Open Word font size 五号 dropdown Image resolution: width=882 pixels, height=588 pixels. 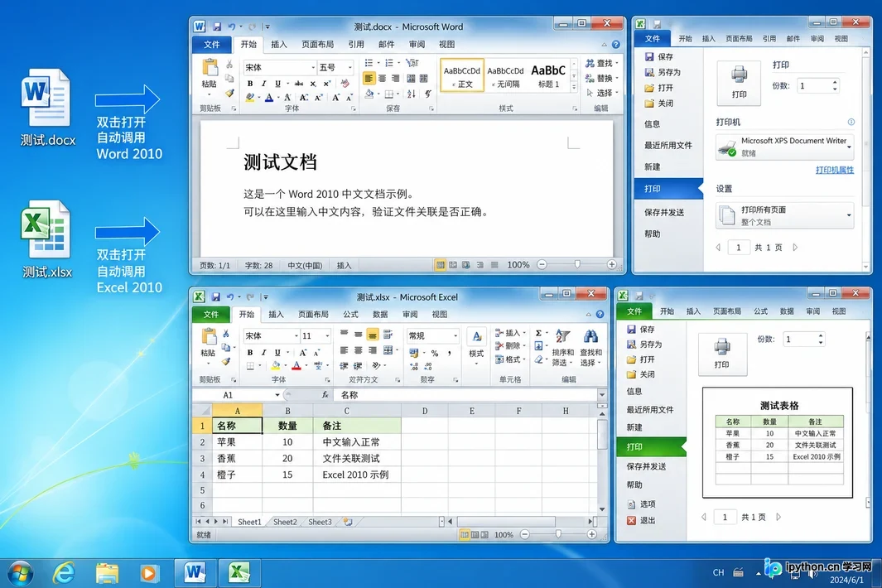pyautogui.click(x=349, y=68)
